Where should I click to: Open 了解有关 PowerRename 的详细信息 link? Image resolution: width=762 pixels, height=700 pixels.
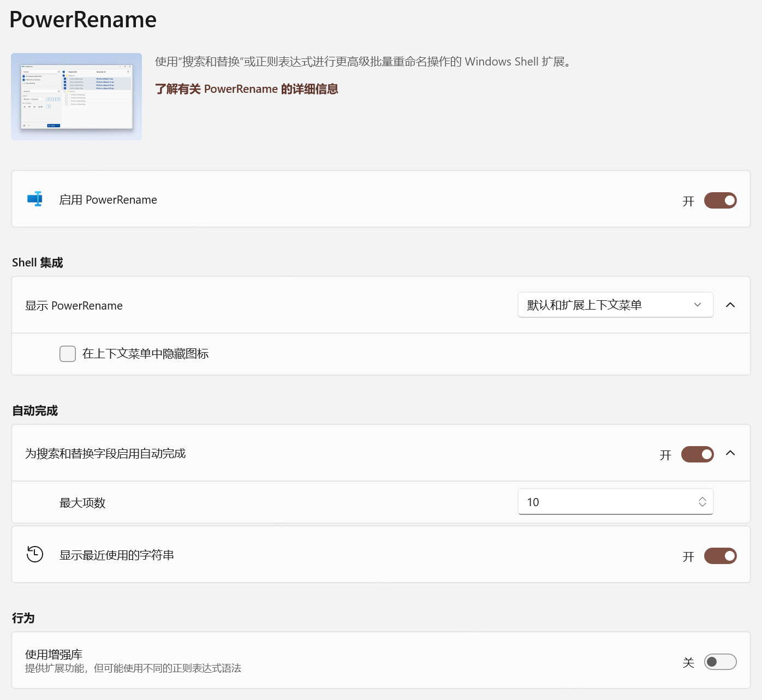point(247,89)
